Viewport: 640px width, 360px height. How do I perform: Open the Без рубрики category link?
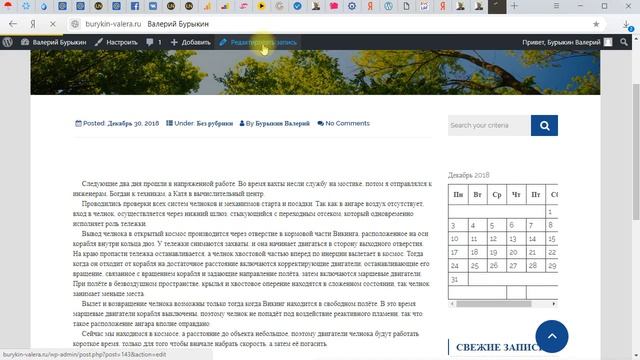pos(215,123)
